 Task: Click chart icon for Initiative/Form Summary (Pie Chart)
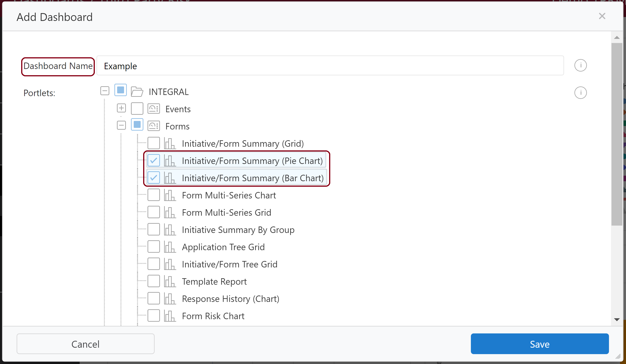point(170,161)
